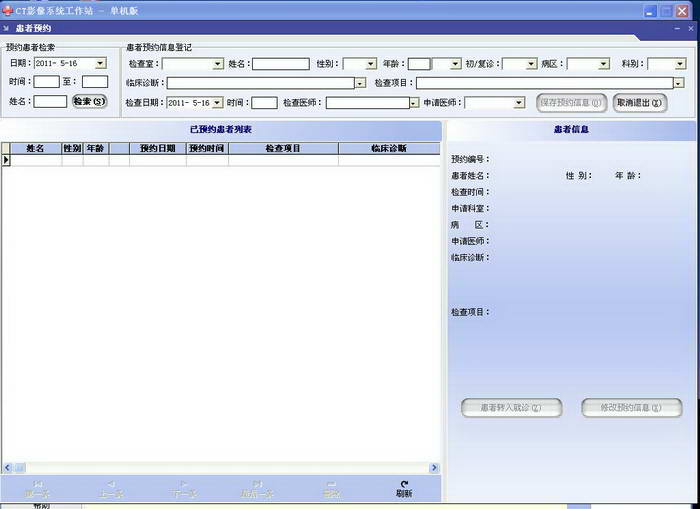This screenshot has width=700, height=509.
Task: Click the 患者预约 panel title icon
Action: pyautogui.click(x=6, y=28)
